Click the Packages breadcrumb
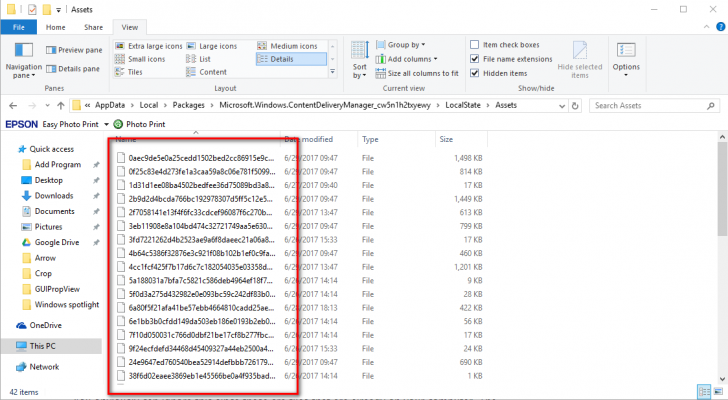 [188, 105]
